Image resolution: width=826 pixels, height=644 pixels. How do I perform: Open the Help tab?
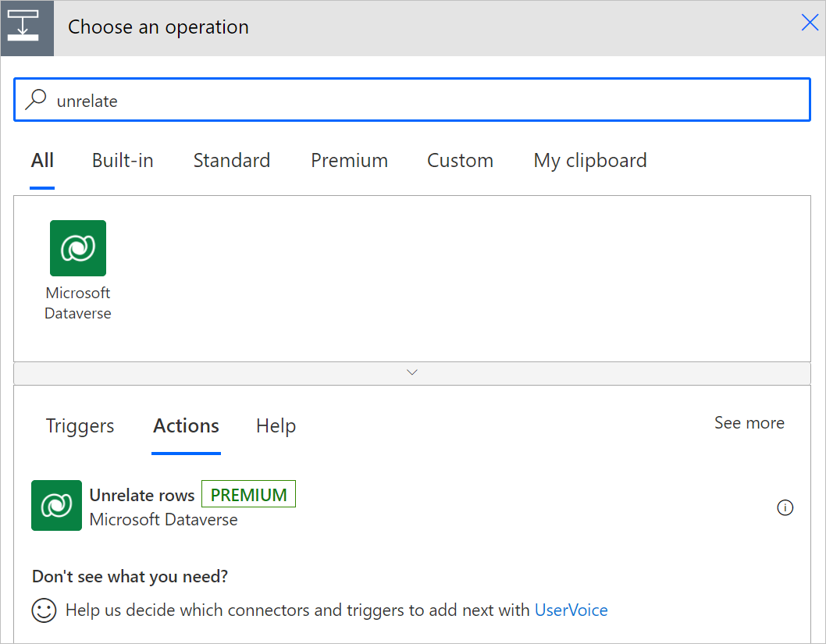coord(276,426)
